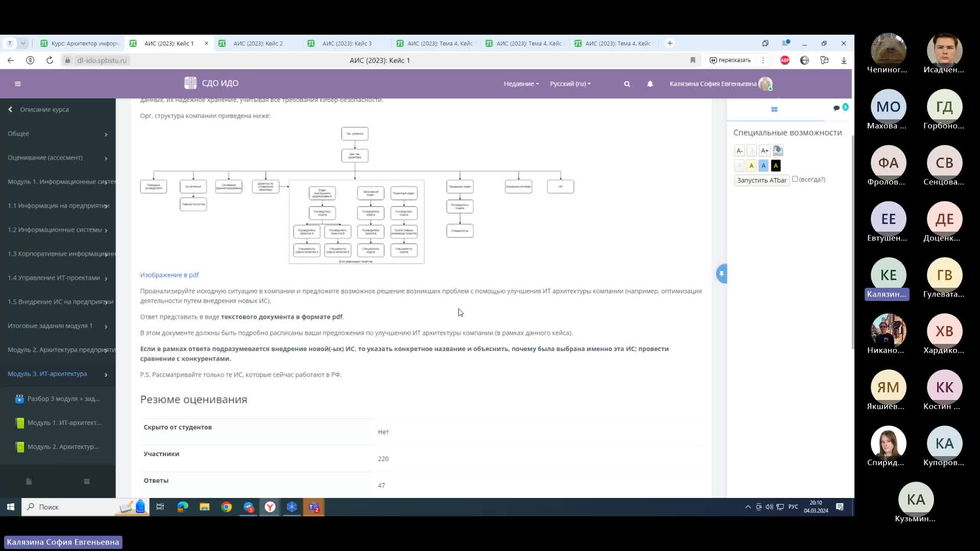The height and width of the screenshot is (551, 980).
Task: Go to Описание курса
Action: (44, 110)
